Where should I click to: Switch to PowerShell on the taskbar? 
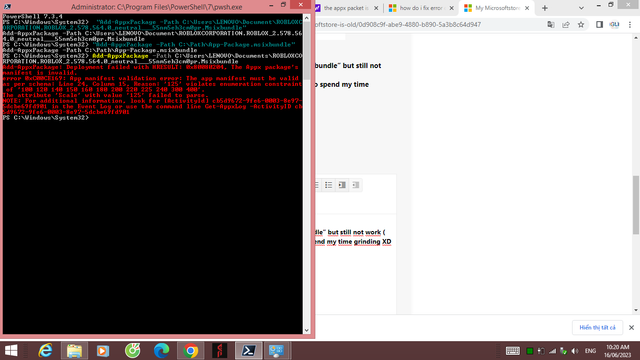[x=249, y=351]
